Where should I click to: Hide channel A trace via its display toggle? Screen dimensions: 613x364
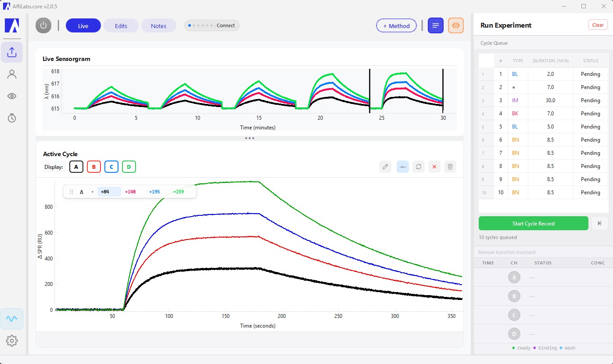pos(76,167)
